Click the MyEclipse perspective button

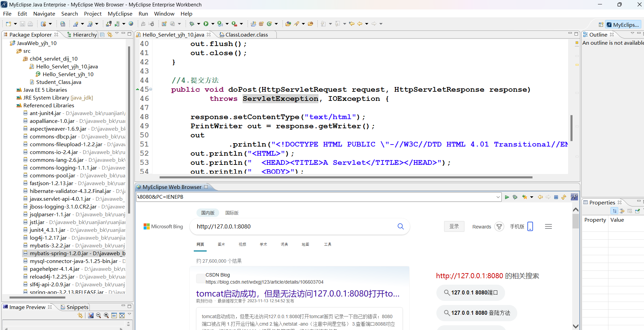pyautogui.click(x=623, y=25)
